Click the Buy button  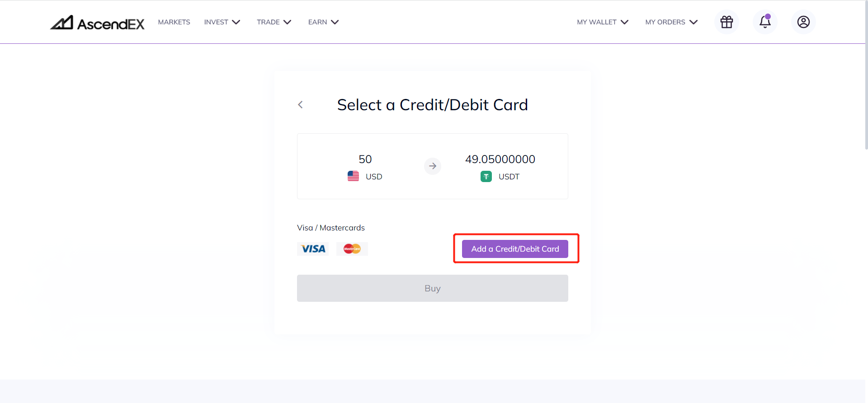pos(433,288)
